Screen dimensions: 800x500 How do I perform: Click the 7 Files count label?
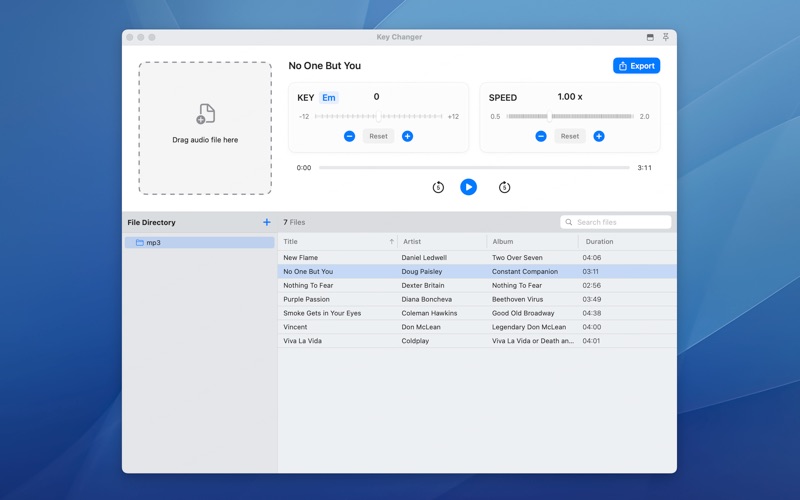294,222
